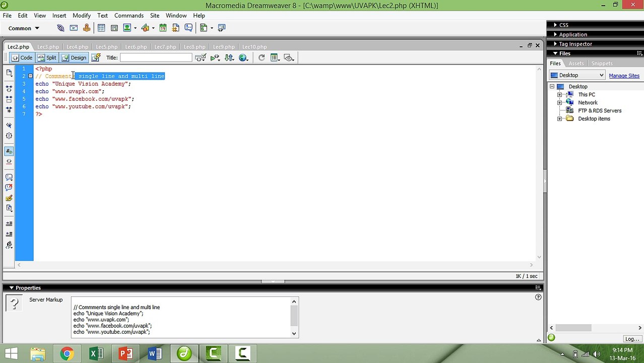Viewport: 644px width, 363px height.
Task: Click the Images insert icon
Action: (x=127, y=28)
